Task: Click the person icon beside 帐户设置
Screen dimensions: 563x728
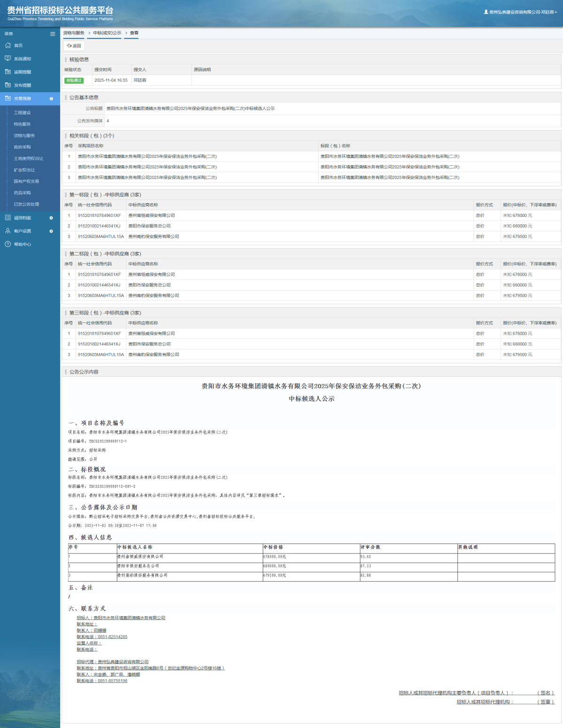Action: tap(8, 231)
